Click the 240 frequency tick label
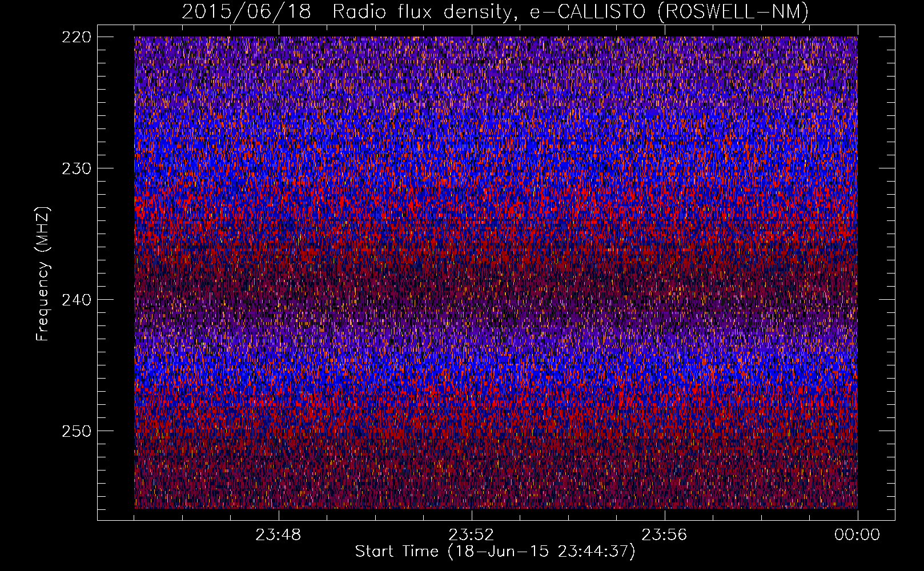 click(x=76, y=300)
